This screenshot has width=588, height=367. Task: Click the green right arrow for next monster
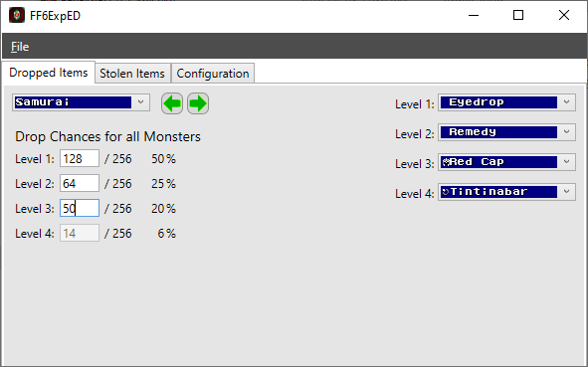(x=198, y=103)
